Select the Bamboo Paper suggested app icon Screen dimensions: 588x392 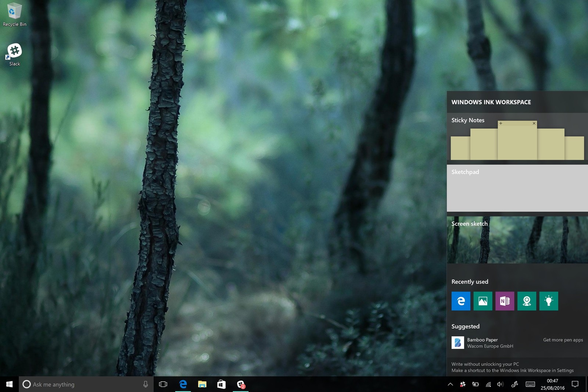(458, 342)
